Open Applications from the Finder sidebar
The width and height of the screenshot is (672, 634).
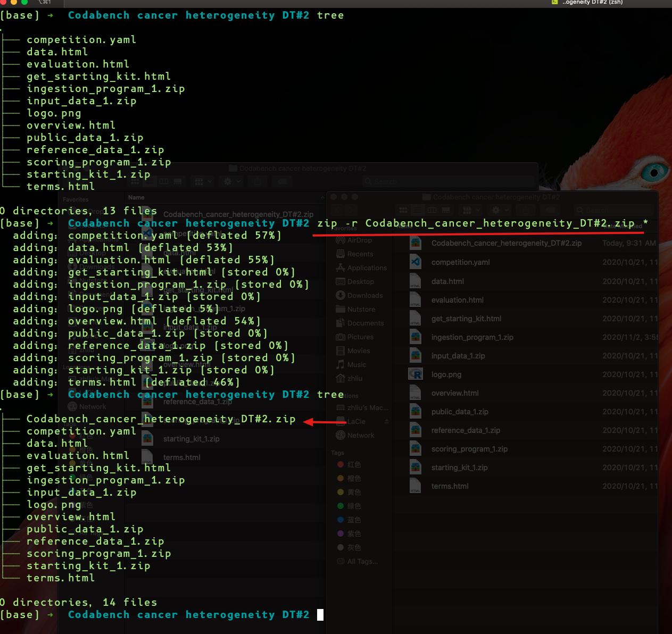[367, 268]
